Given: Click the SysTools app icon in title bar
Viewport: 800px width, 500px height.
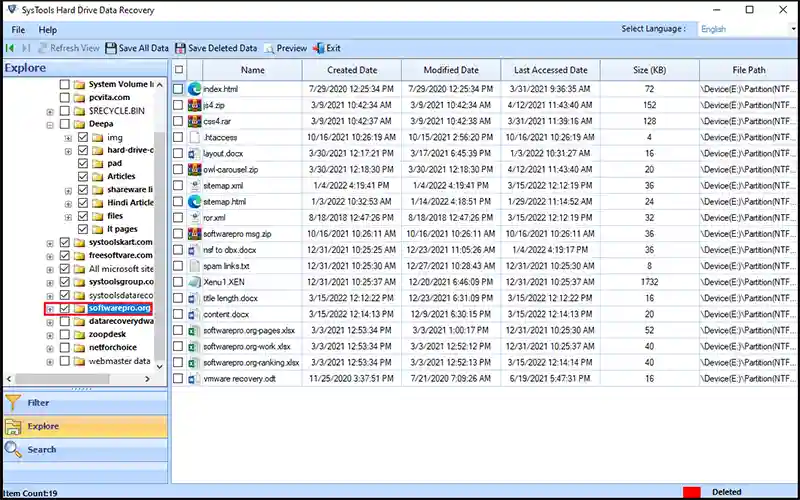Looking at the screenshot, I should point(12,10).
